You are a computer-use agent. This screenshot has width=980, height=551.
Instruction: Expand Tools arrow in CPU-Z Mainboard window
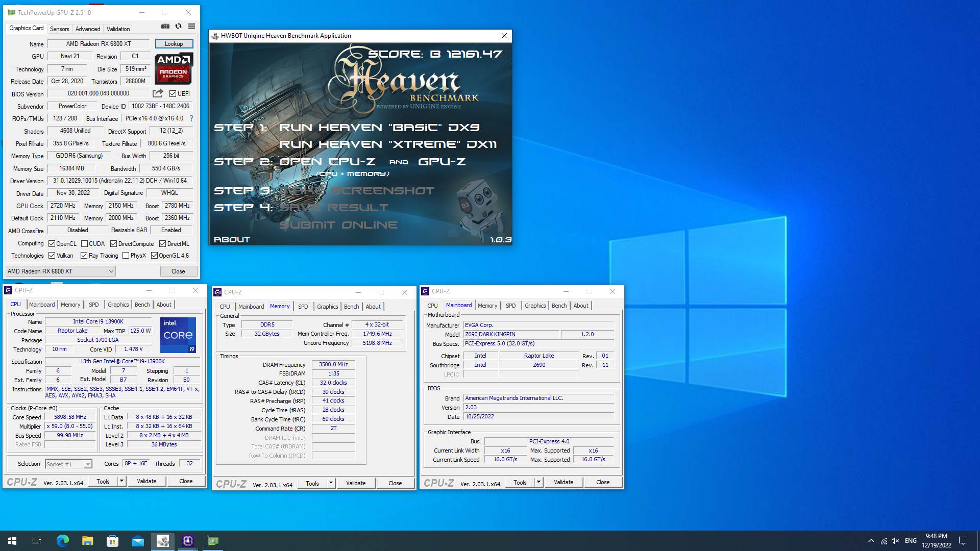[538, 482]
